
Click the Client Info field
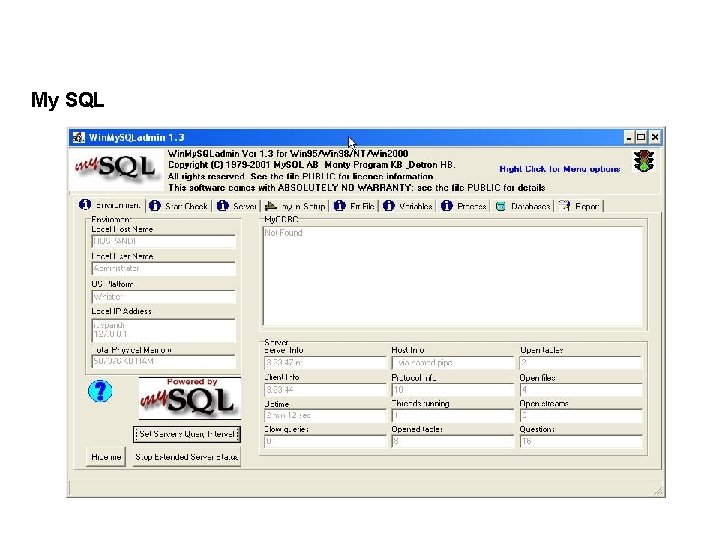tap(325, 390)
